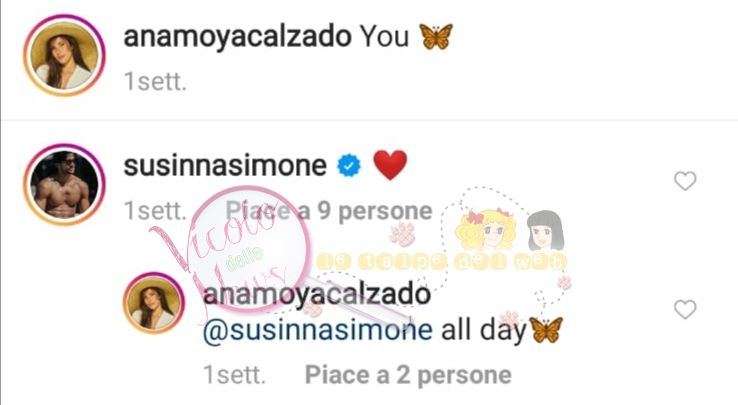Click the red heart emoji in susinnasimone's comment

tap(390, 165)
